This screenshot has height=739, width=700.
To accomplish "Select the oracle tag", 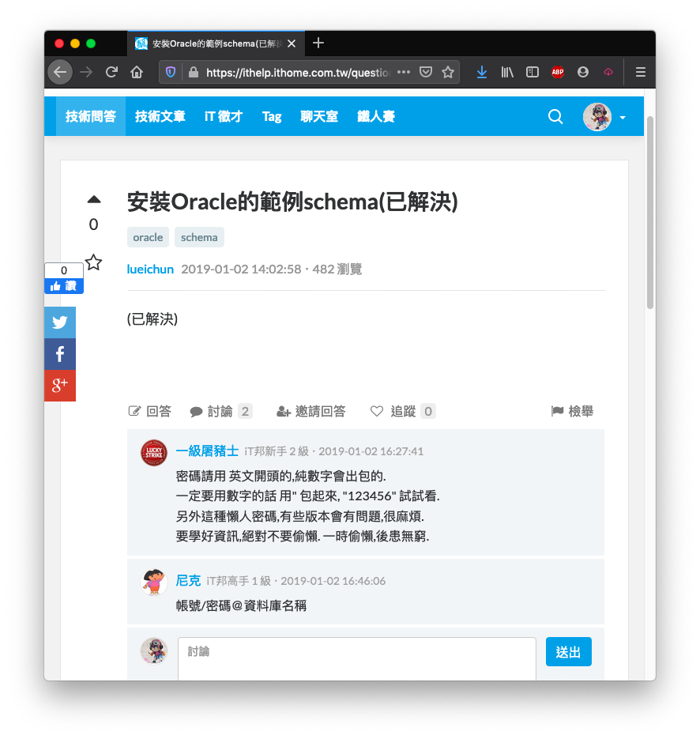I will (148, 237).
